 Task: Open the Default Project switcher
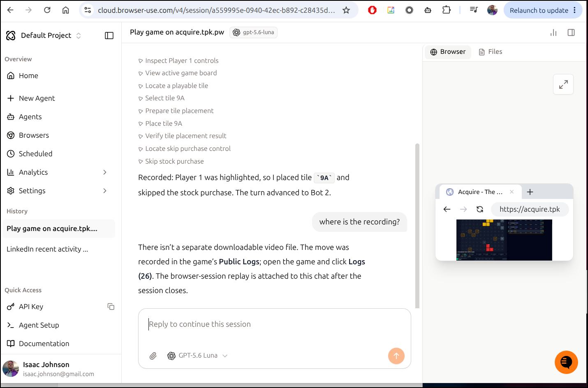44,36
